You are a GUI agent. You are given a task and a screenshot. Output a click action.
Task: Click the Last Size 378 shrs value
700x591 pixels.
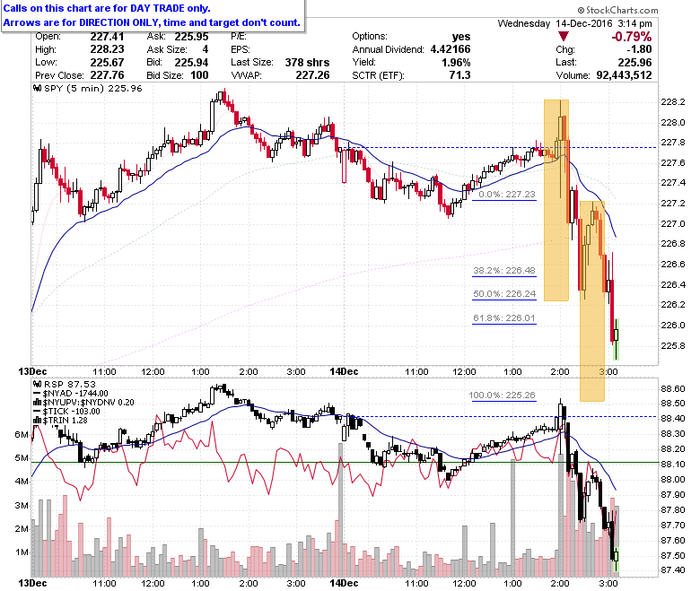pos(307,63)
